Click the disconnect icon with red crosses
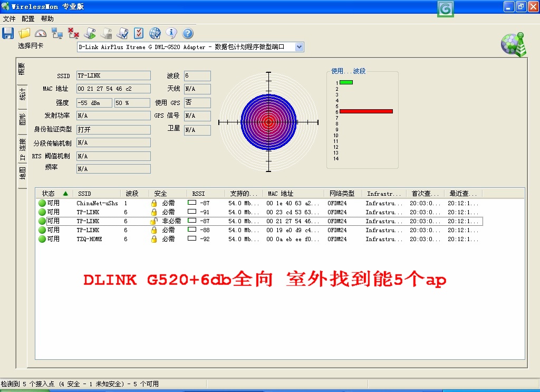The image size is (540, 392). click(x=73, y=33)
